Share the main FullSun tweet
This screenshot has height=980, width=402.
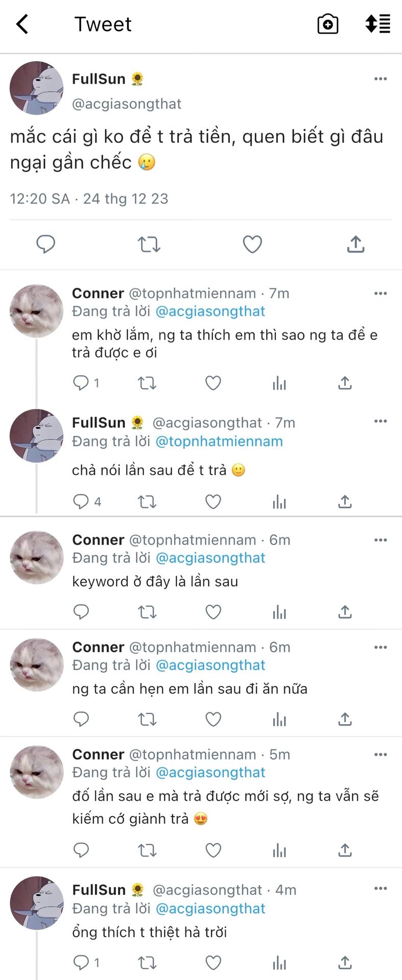tap(356, 244)
